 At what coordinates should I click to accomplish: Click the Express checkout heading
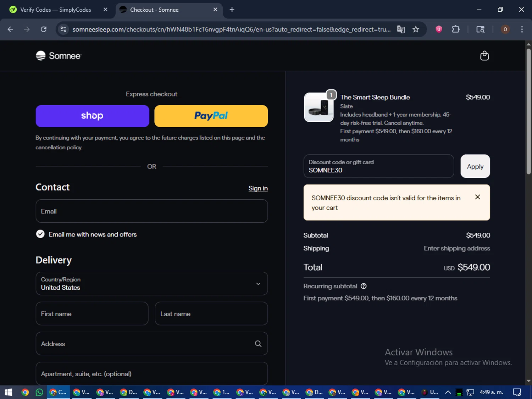pyautogui.click(x=151, y=94)
